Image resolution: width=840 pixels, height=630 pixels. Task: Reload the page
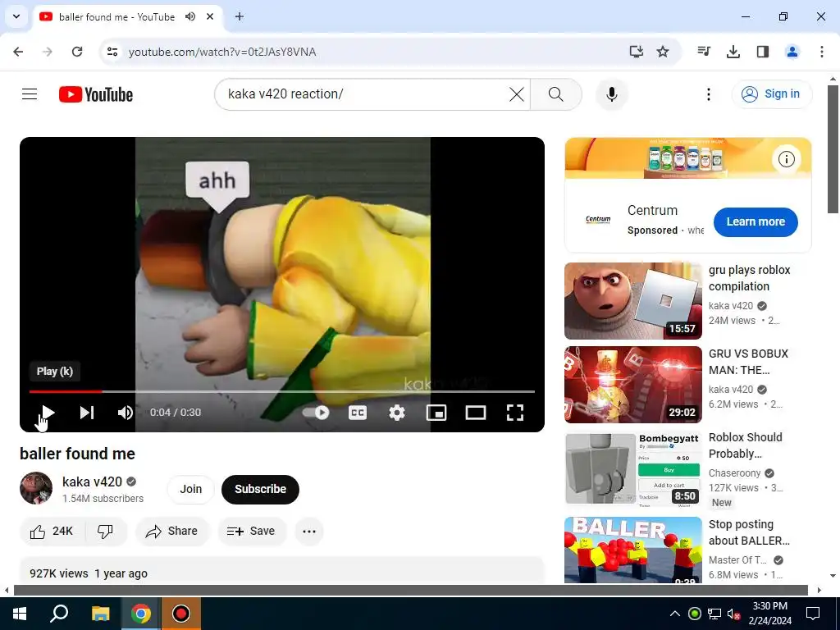(x=77, y=52)
